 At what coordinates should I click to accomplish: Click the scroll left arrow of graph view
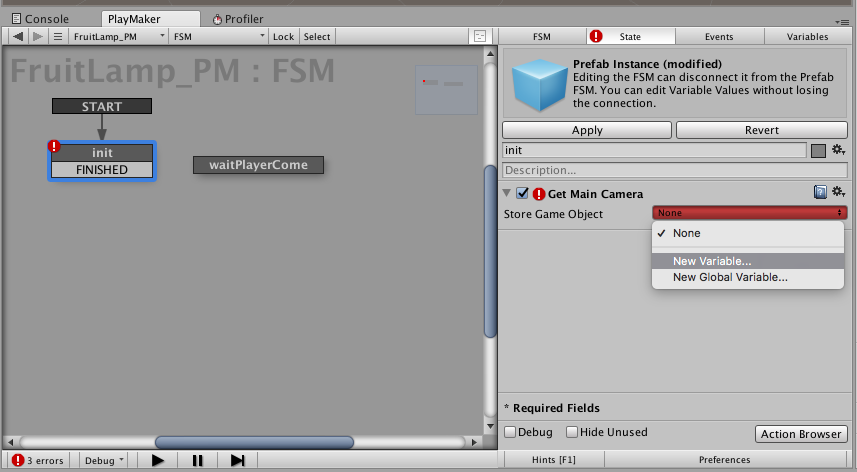[10, 442]
